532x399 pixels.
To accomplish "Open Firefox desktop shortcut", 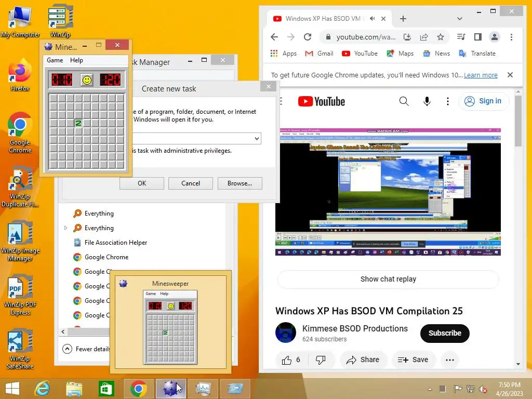I will coord(20,76).
